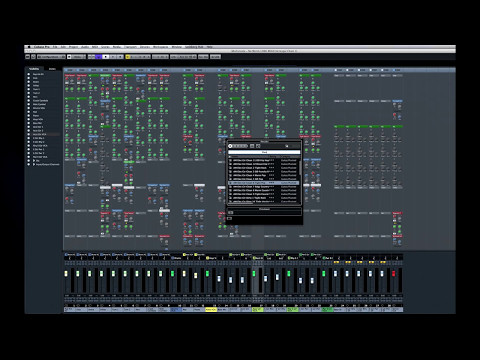
Task: Toggle visibility dot for Piano channel
Action: [x=29, y=116]
